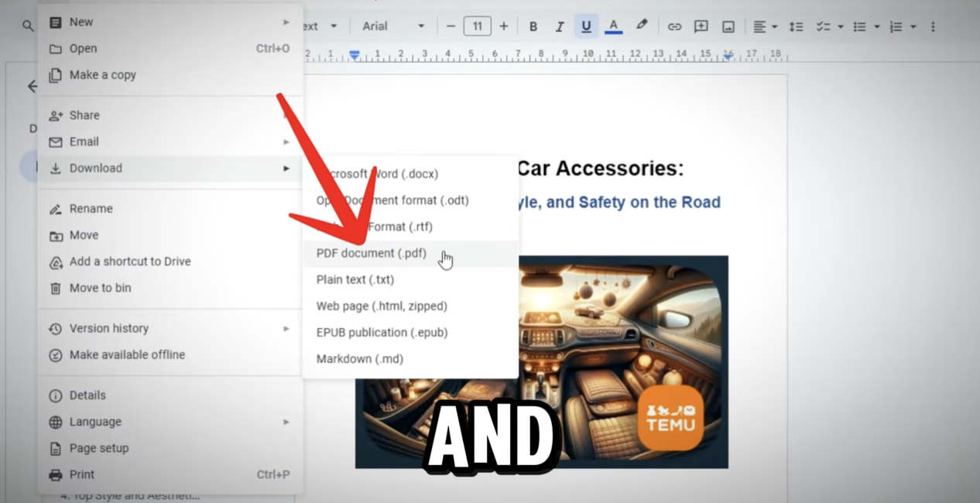Open the text color picker
980x503 pixels.
(x=613, y=26)
